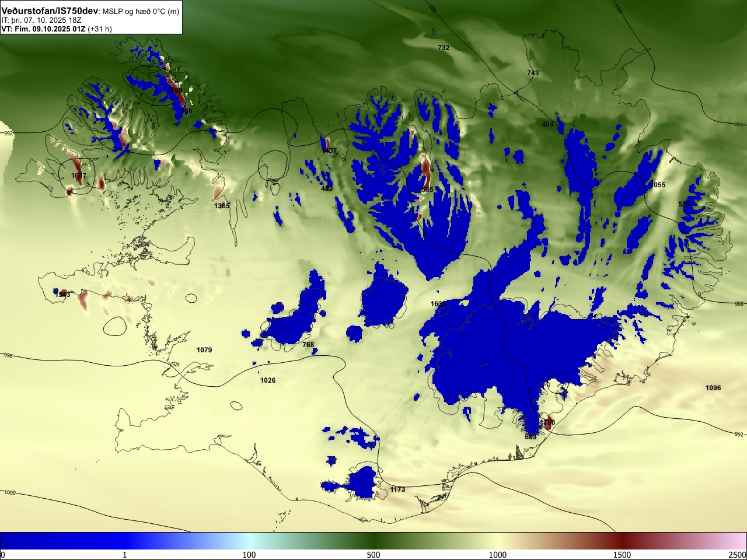Viewport: 747px width, 560px height.
Task: Click the 559 height label
Action: coord(684,204)
